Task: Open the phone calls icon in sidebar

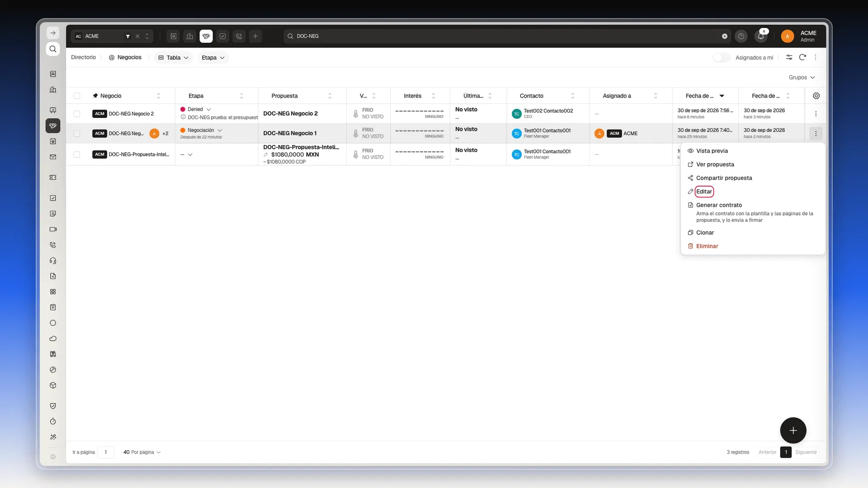Action: click(x=53, y=245)
